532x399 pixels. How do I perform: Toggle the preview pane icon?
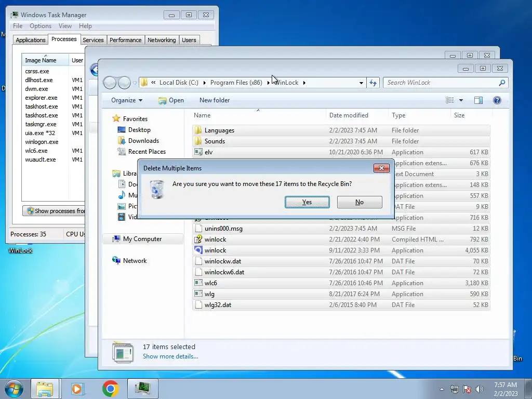click(478, 100)
